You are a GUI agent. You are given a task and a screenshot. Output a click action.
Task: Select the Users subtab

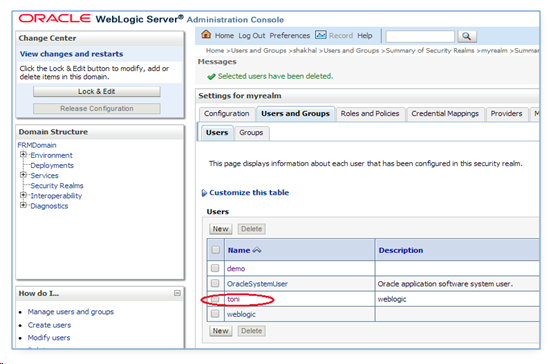[217, 133]
